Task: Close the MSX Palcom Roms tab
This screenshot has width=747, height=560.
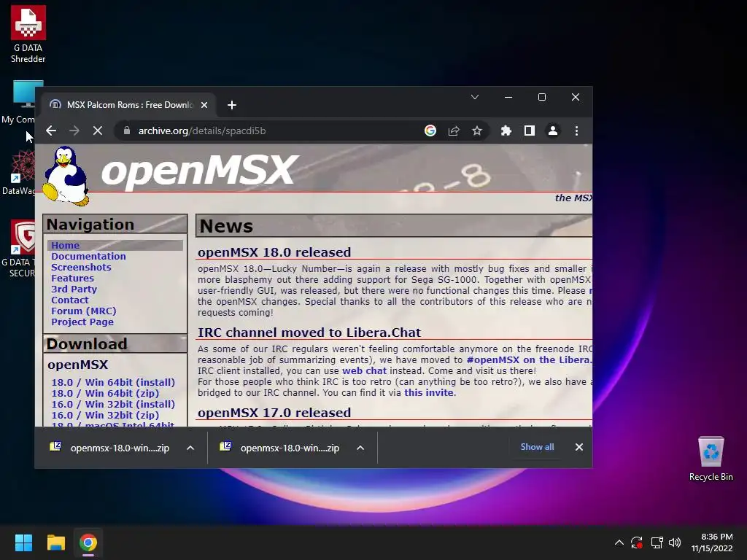Action: 204,105
